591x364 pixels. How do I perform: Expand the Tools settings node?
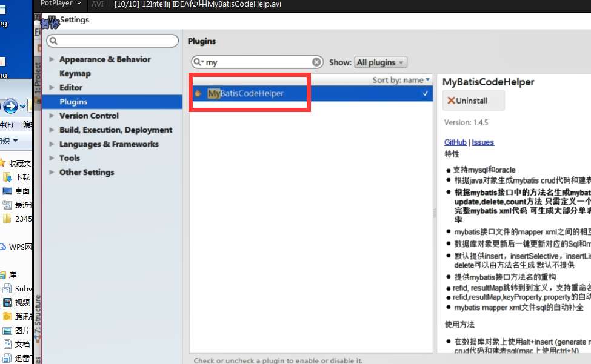click(x=52, y=158)
